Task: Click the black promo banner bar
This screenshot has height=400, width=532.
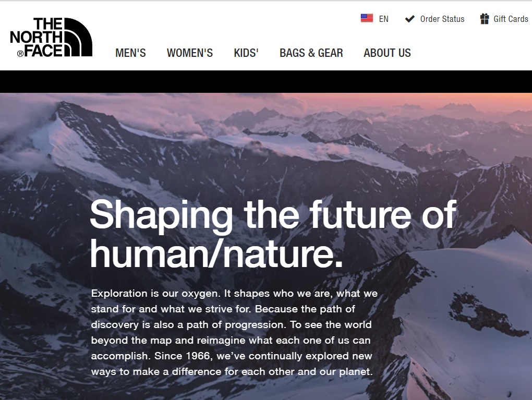Action: point(266,81)
